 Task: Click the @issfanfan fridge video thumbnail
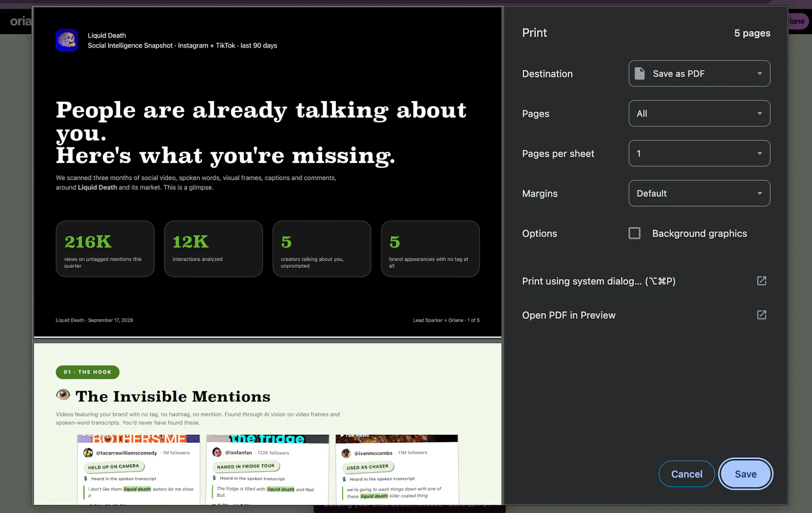pyautogui.click(x=268, y=438)
